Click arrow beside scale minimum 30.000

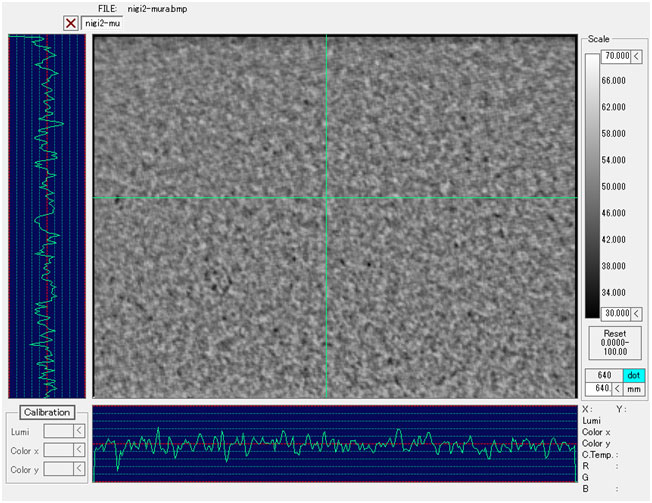click(x=637, y=313)
